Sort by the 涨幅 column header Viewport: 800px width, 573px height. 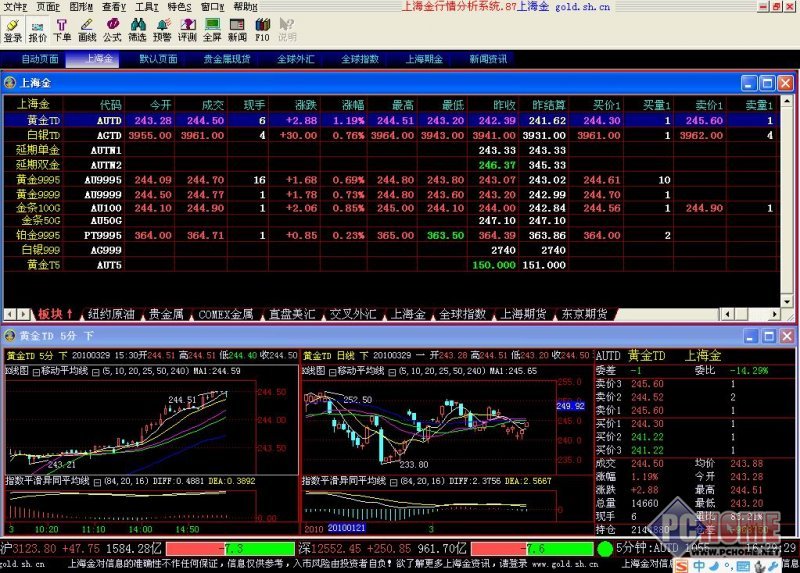pyautogui.click(x=353, y=104)
